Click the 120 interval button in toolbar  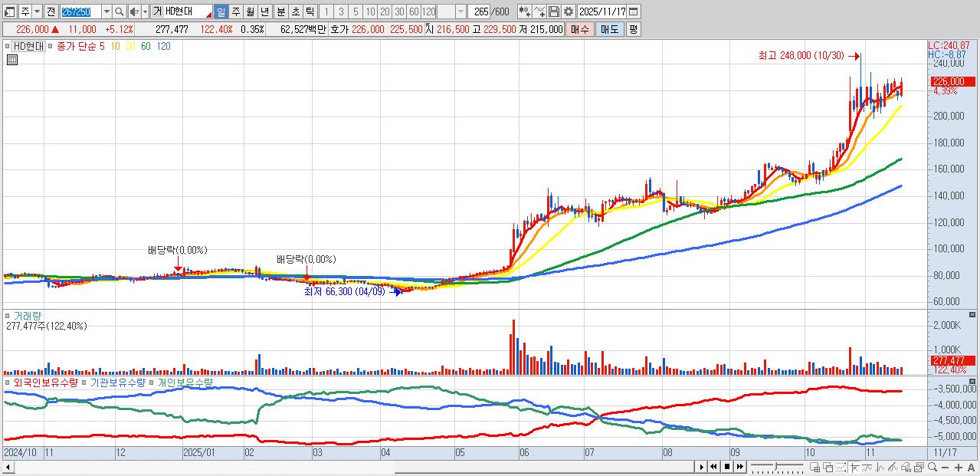[428, 11]
